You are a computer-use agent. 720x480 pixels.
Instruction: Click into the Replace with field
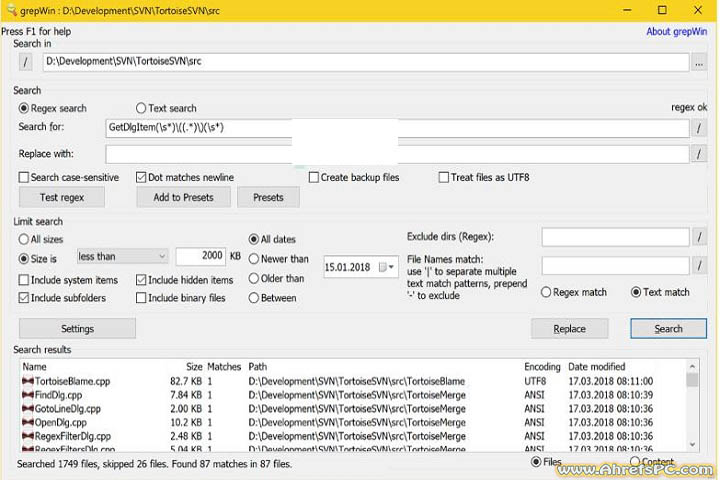point(397,154)
